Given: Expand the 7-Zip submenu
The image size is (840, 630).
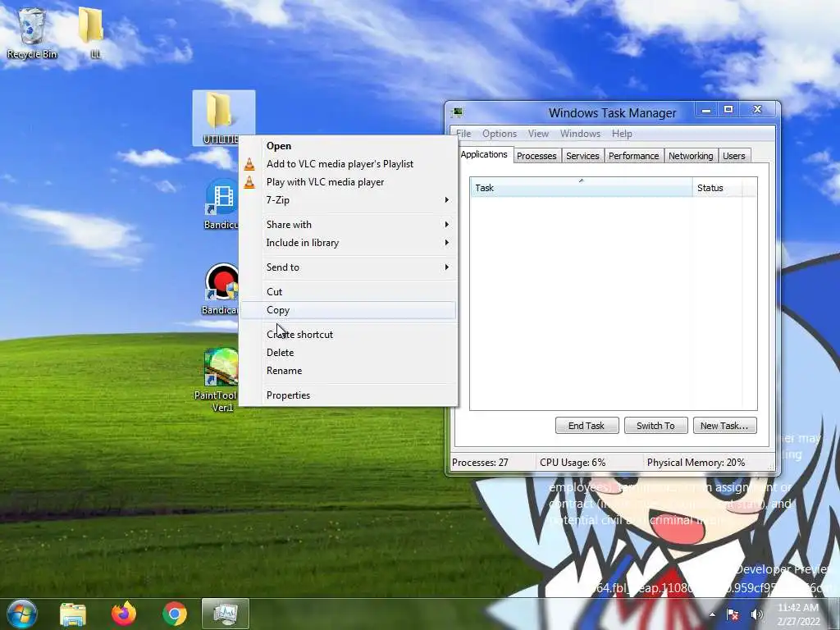Looking at the screenshot, I should click(x=348, y=200).
